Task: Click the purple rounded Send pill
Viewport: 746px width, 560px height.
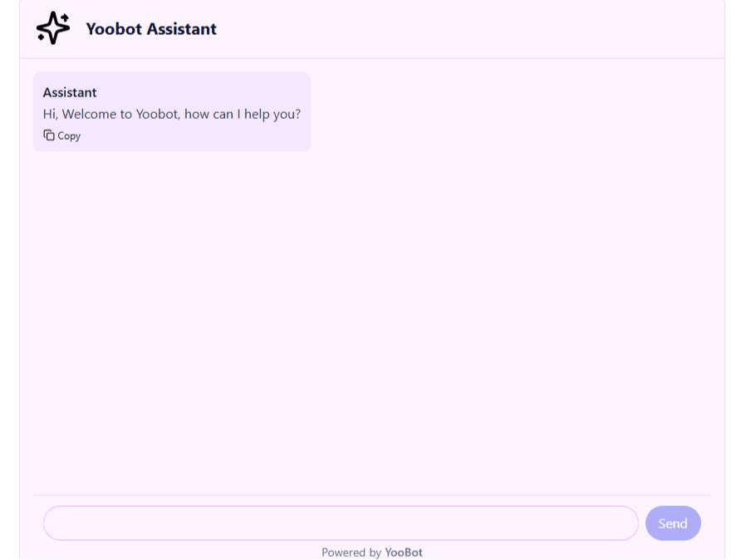Action: (673, 523)
